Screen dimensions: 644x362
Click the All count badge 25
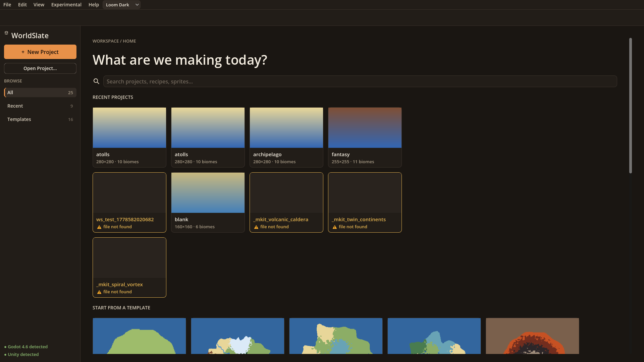pos(70,93)
